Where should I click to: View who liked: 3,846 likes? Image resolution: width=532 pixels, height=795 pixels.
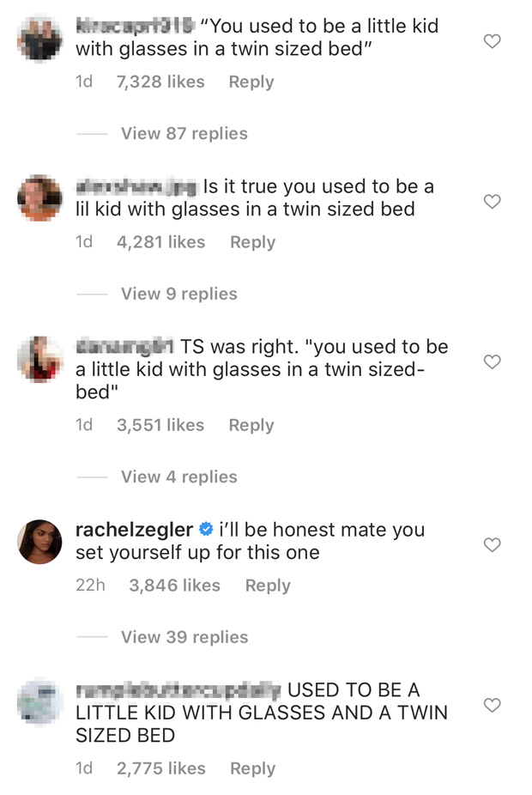pos(174,586)
